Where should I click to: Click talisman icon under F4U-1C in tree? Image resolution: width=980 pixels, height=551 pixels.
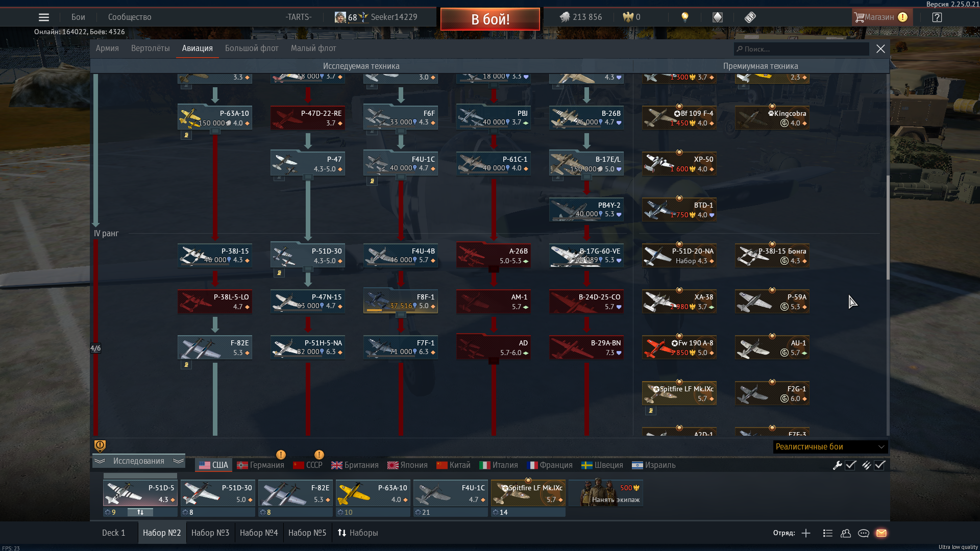[372, 181]
